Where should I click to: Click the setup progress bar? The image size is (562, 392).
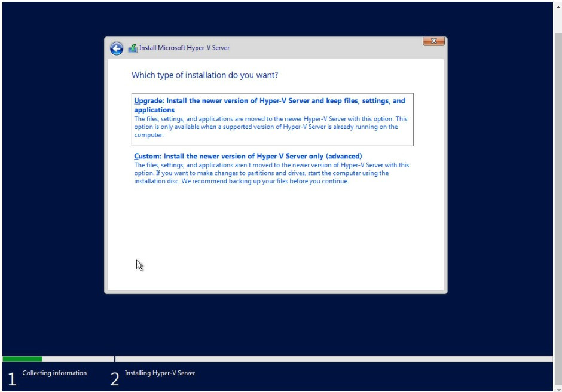click(277, 359)
